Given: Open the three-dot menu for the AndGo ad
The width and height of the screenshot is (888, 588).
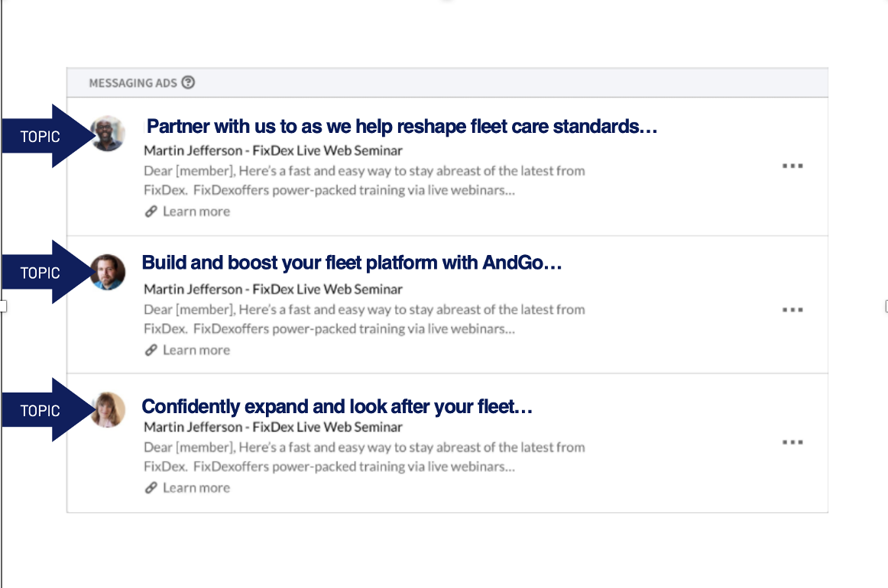Looking at the screenshot, I should tap(792, 309).
